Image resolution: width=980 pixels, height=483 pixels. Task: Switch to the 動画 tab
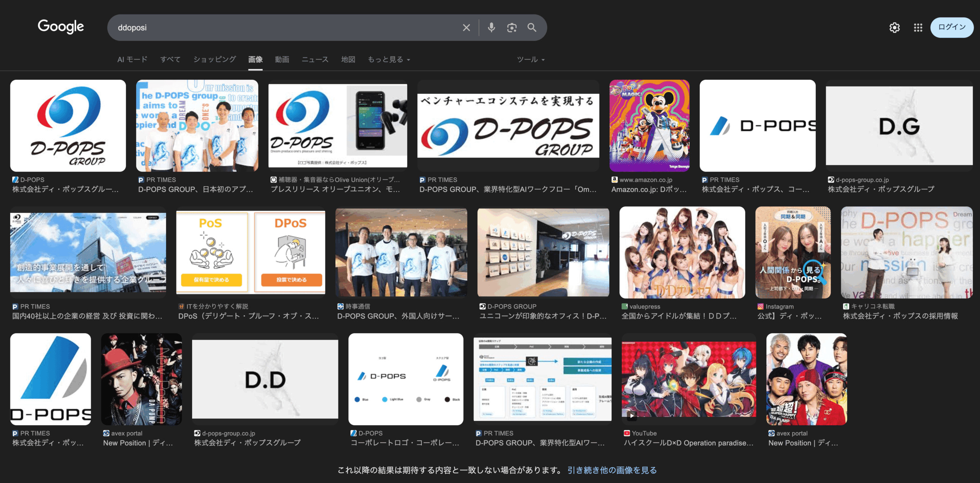tap(282, 59)
